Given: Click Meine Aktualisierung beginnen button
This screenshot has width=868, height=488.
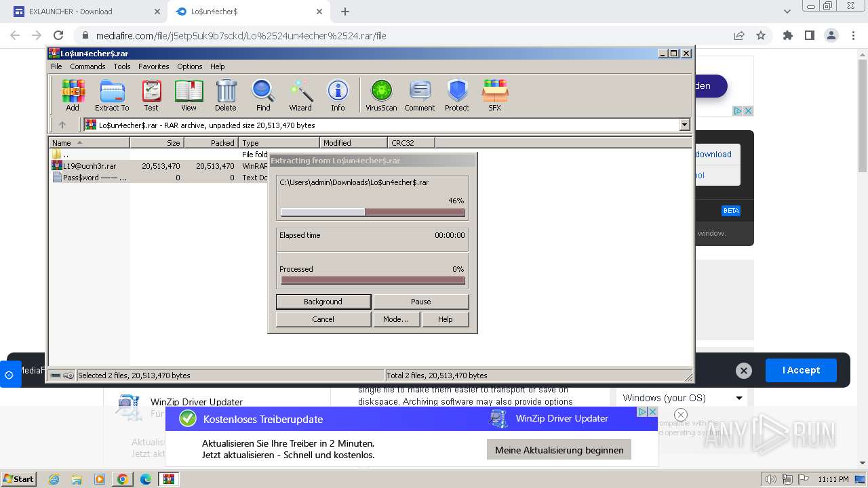Looking at the screenshot, I should [x=559, y=450].
